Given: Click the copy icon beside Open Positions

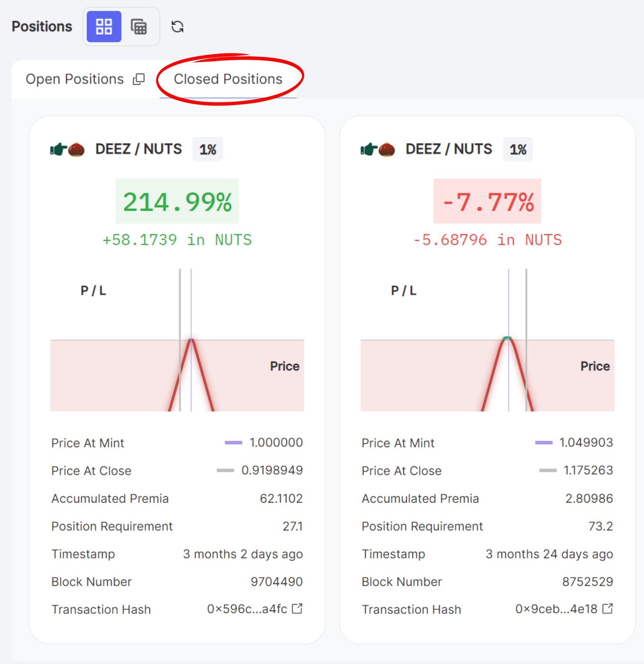Looking at the screenshot, I should 139,79.
